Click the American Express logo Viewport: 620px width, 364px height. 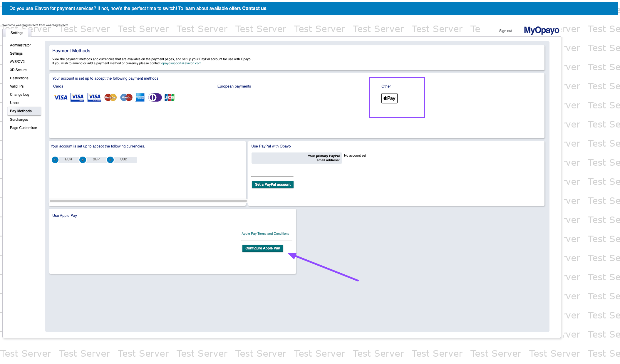click(140, 98)
